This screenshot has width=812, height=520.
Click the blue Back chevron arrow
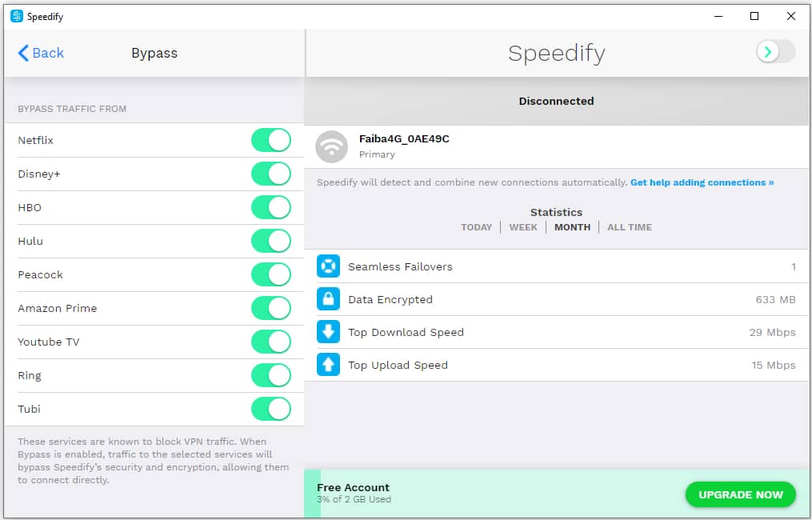point(23,53)
